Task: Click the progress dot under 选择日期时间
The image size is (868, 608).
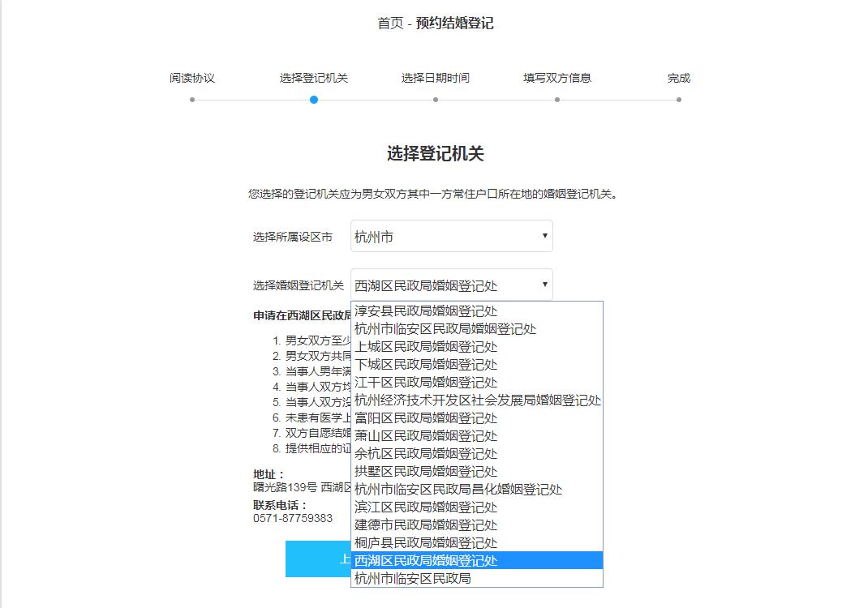Action: click(436, 100)
